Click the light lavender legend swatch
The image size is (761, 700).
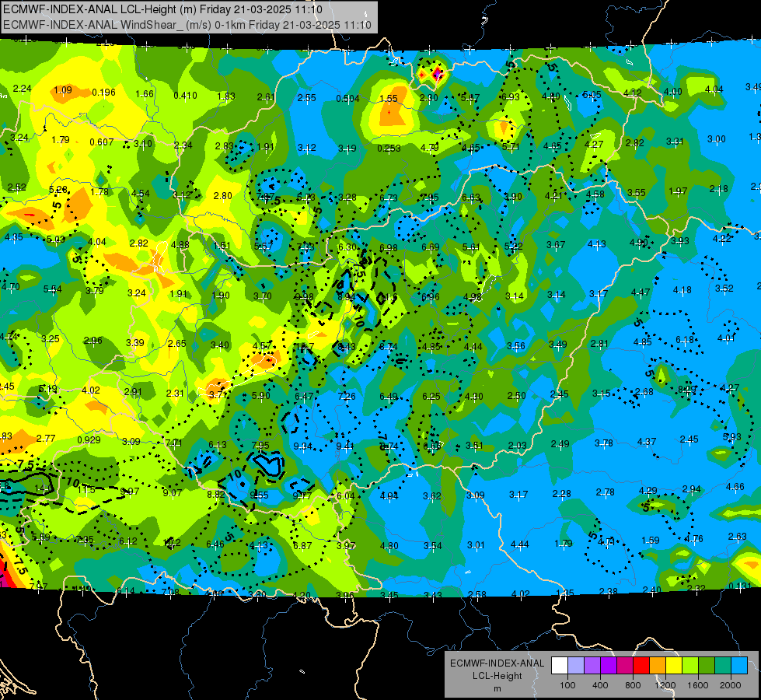[576, 666]
